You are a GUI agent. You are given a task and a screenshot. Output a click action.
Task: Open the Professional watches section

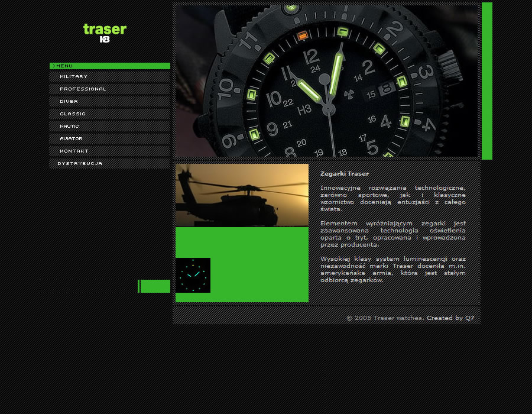pos(109,89)
